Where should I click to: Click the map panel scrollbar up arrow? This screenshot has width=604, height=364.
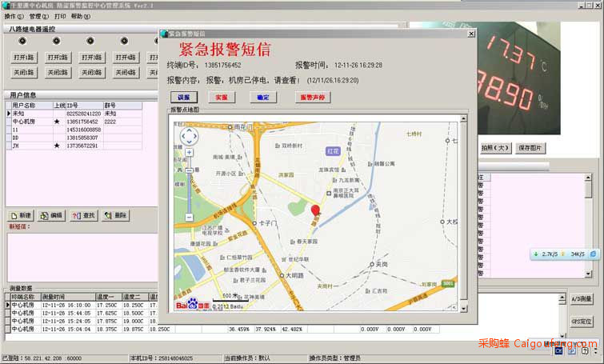tap(463, 118)
